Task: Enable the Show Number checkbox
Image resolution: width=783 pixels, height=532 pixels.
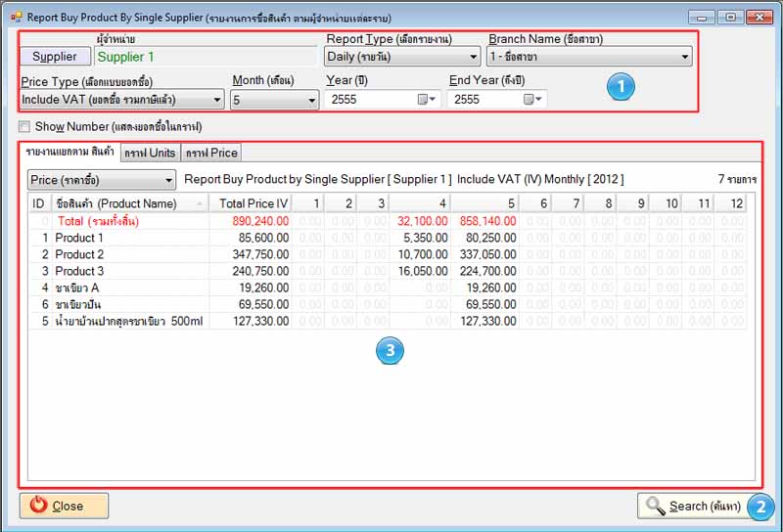Action: tap(24, 127)
